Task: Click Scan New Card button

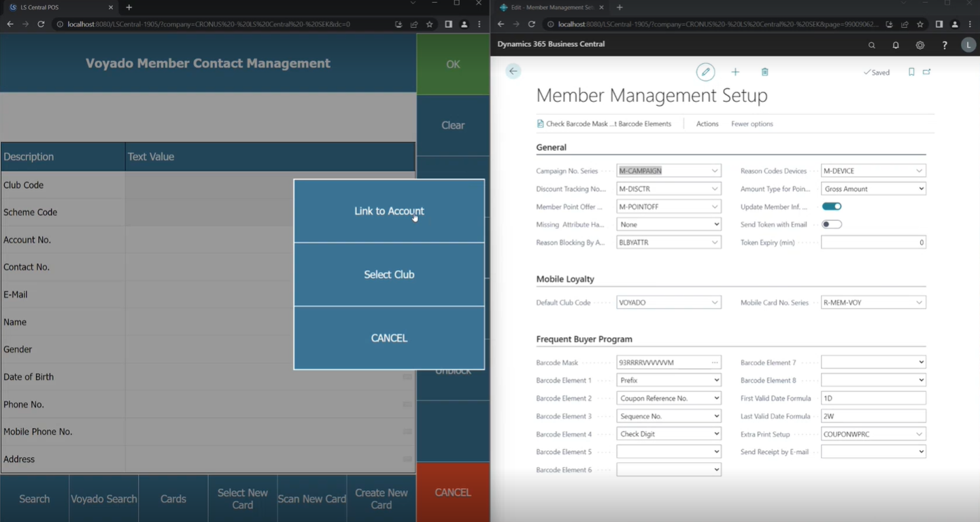Action: pos(312,499)
